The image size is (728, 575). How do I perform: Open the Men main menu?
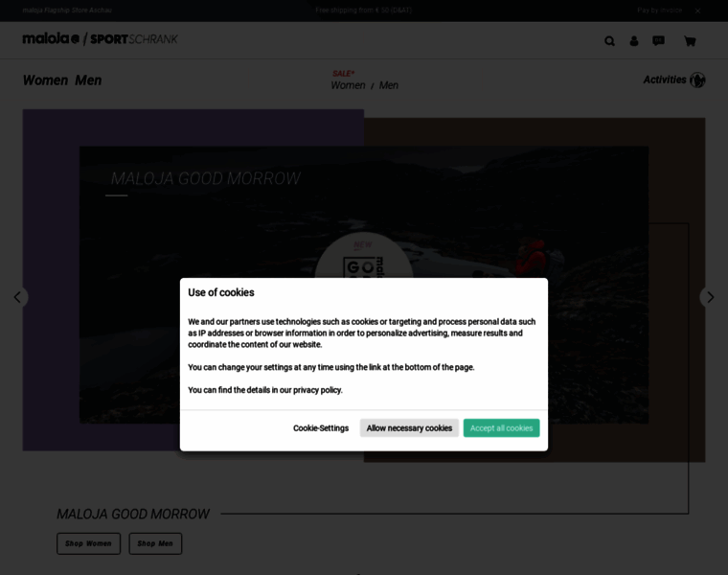coord(88,80)
